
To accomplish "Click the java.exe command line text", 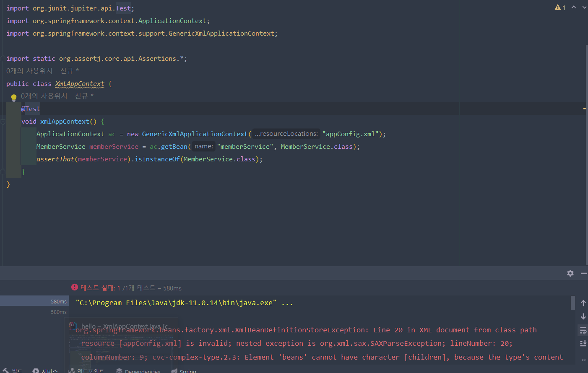I will 176,303.
